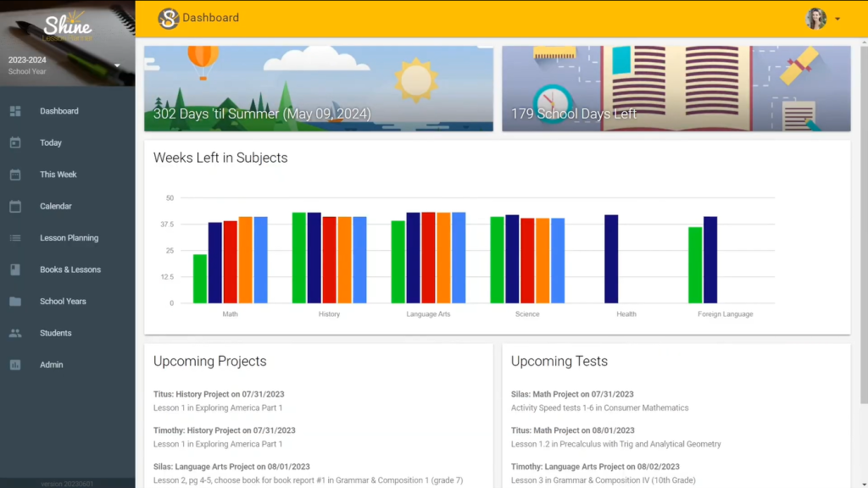The width and height of the screenshot is (868, 488).
Task: Open the This Week menu item
Action: click(58, 175)
